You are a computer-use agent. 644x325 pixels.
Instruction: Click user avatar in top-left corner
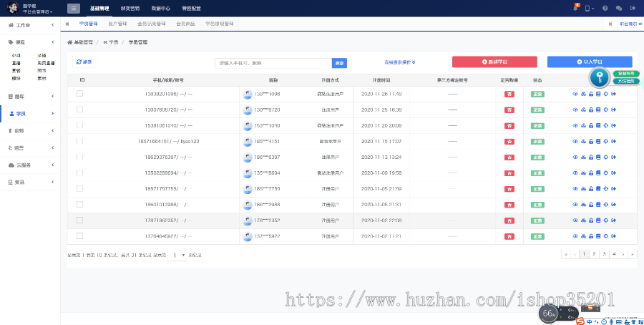point(13,8)
